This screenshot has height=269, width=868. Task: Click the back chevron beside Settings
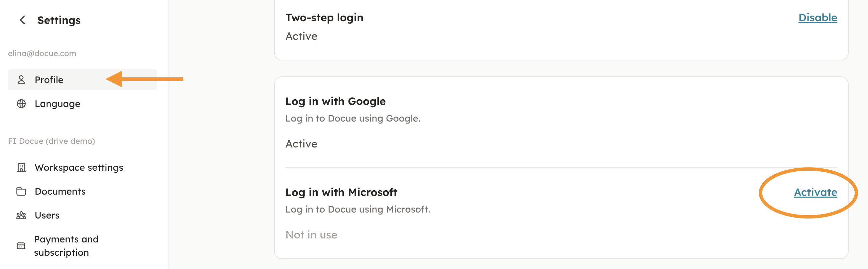tap(23, 20)
